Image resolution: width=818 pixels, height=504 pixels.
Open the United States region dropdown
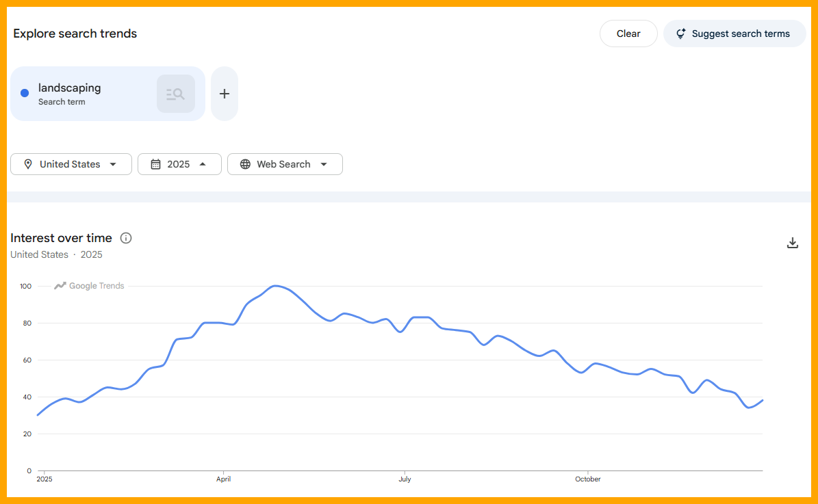(71, 164)
